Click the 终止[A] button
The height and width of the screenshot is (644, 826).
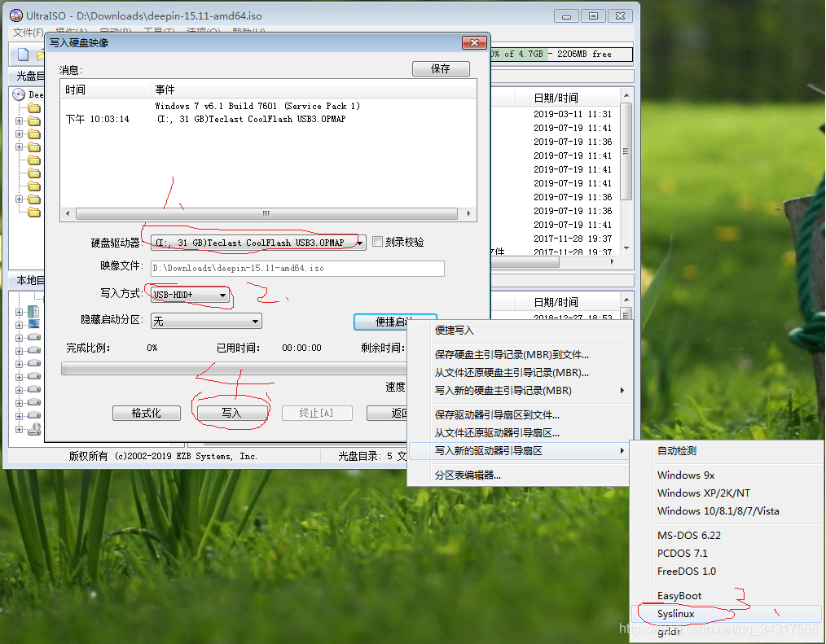317,413
